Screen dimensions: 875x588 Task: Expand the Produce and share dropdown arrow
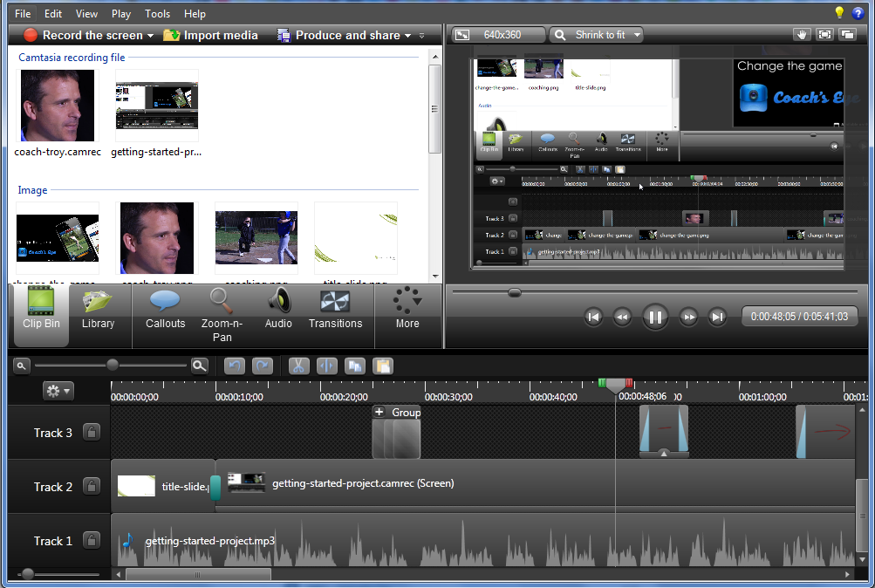(407, 36)
